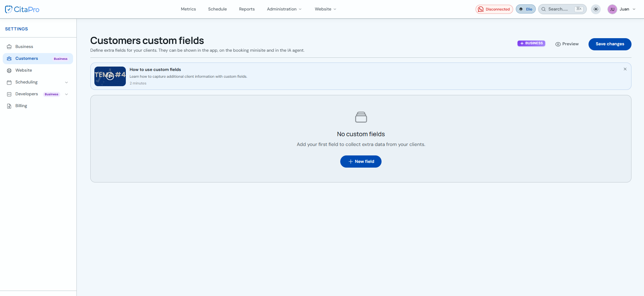
Task: Click the 'Customers custom fields' page title
Action: coord(147,41)
